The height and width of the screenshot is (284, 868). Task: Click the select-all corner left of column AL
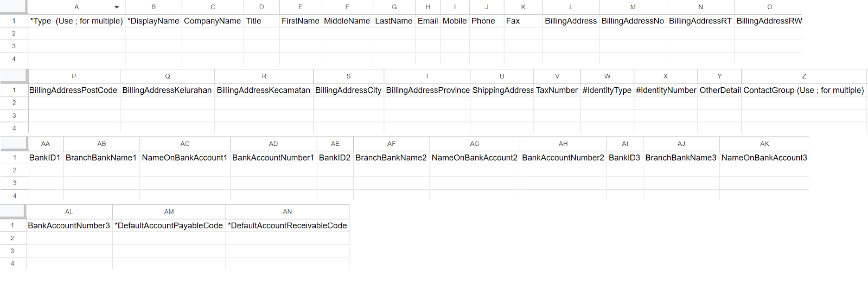click(x=13, y=211)
